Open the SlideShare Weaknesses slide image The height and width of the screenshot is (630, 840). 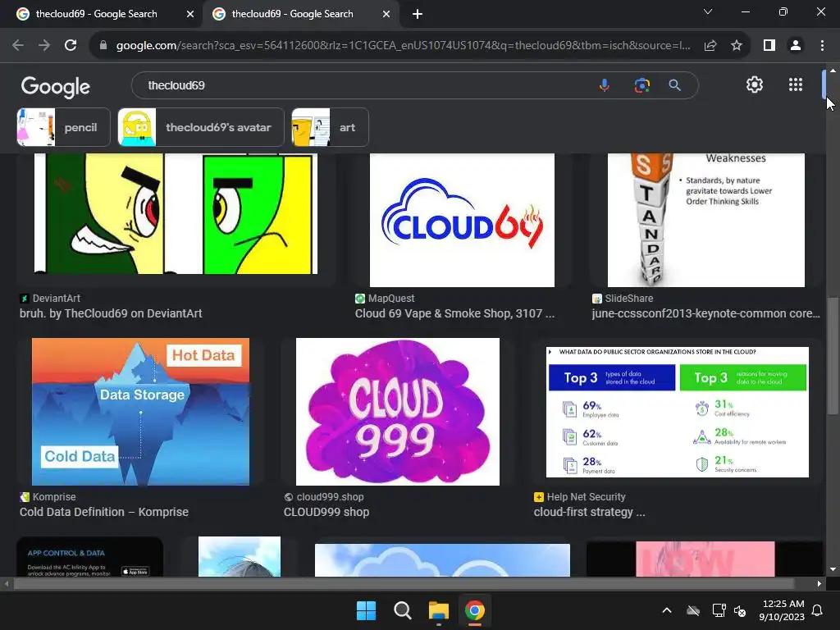pyautogui.click(x=706, y=220)
